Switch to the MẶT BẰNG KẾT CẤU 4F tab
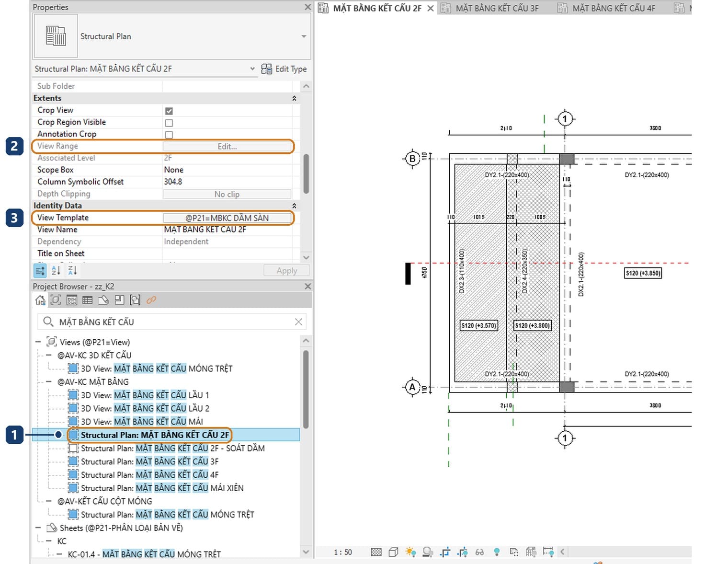 click(x=614, y=8)
